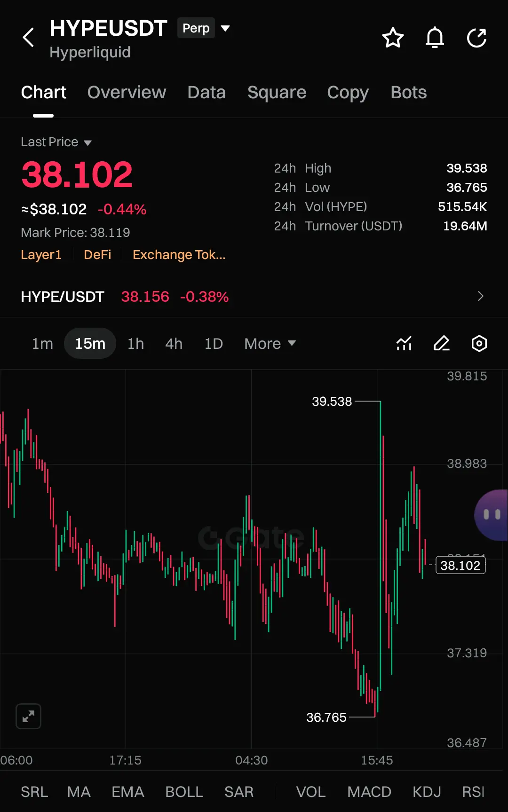Tap the 24h Low value 36.765
The image size is (508, 812).
click(x=467, y=188)
